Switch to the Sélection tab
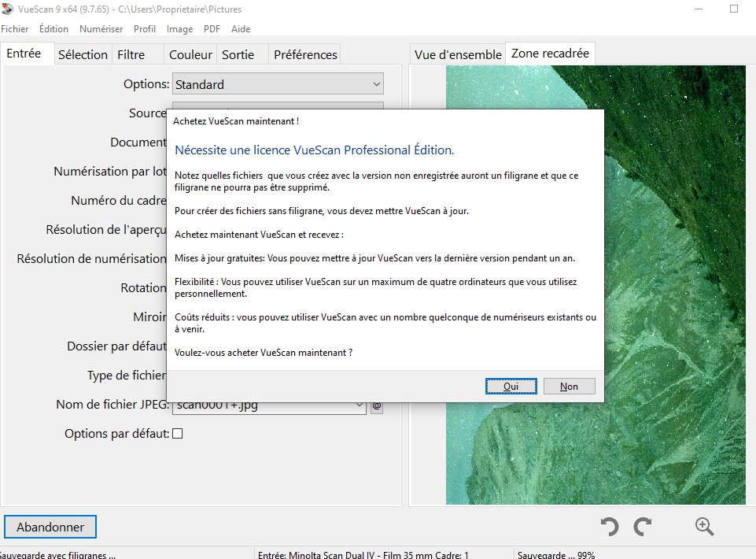The width and height of the screenshot is (756, 559). tap(83, 54)
